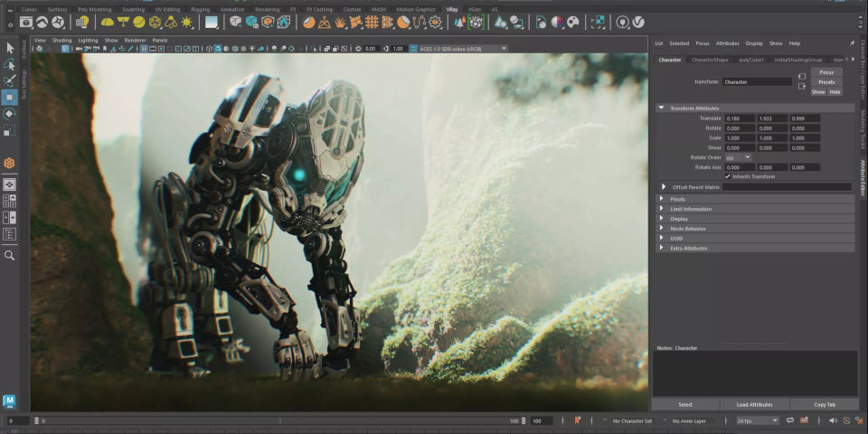Viewport: 868px width, 434px height.
Task: Open the 24 fps frame rate dropdown
Action: pyautogui.click(x=757, y=420)
